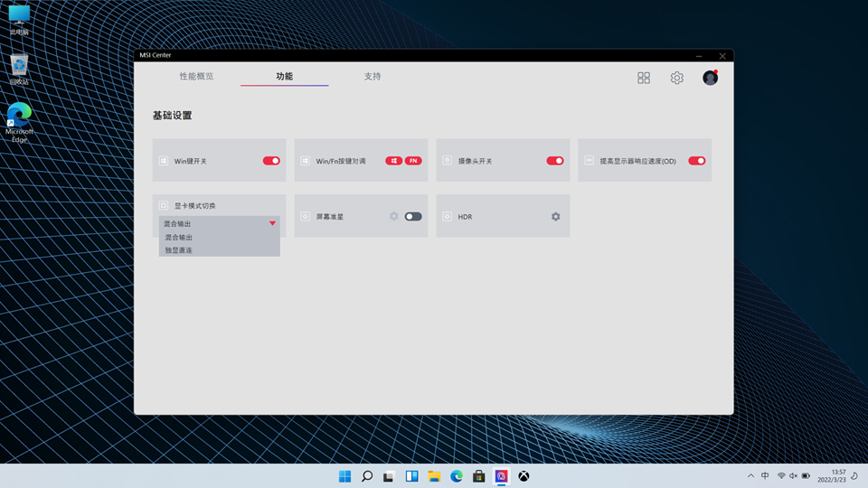Switch to the 性能概览 tab

[196, 76]
